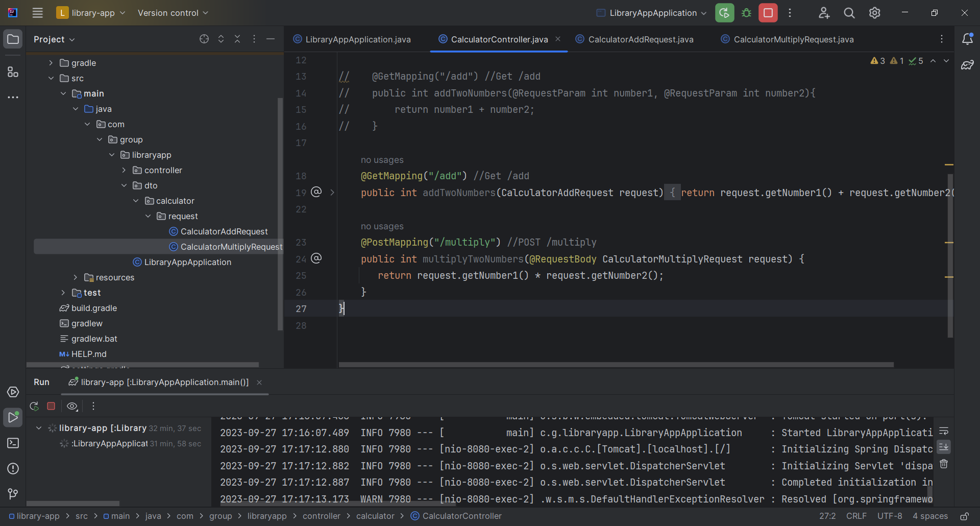
Task: Toggle show console eye icon in Run panel
Action: point(72,406)
